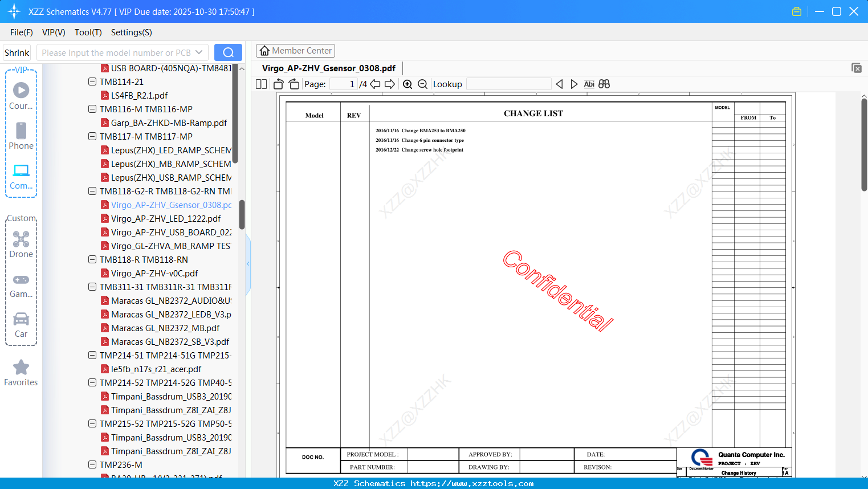Open Maracas GL_NB2372_MB.pdf file
The height and width of the screenshot is (489, 868).
point(165,328)
